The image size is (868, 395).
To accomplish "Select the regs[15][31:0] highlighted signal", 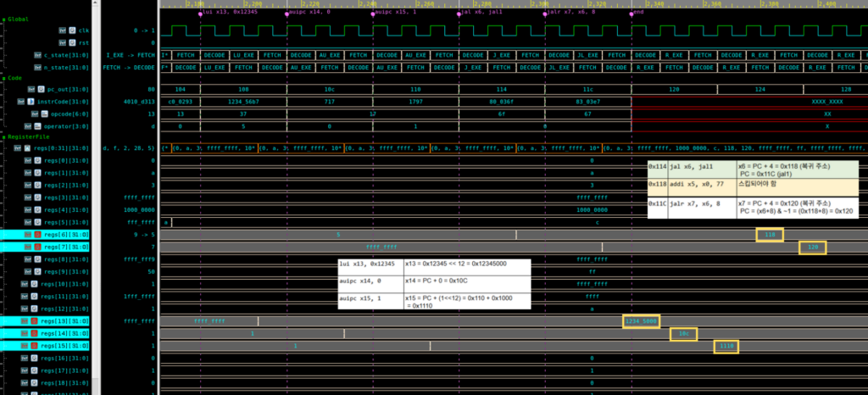I will pos(44,346).
